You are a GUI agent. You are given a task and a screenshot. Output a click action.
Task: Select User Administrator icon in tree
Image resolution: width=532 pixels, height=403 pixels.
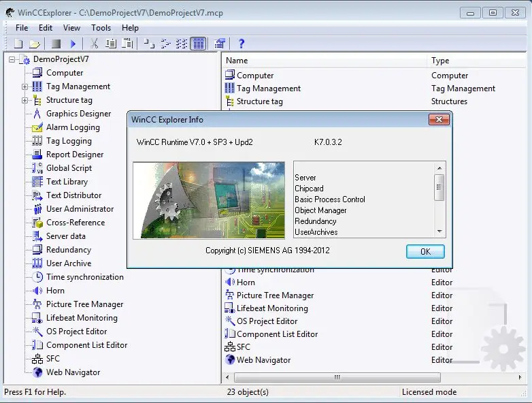37,209
